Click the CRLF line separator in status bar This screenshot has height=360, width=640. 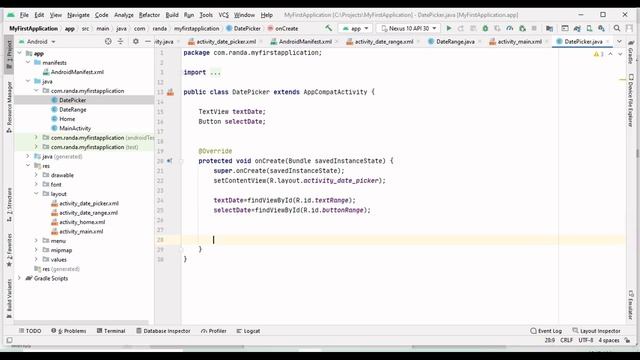point(567,340)
